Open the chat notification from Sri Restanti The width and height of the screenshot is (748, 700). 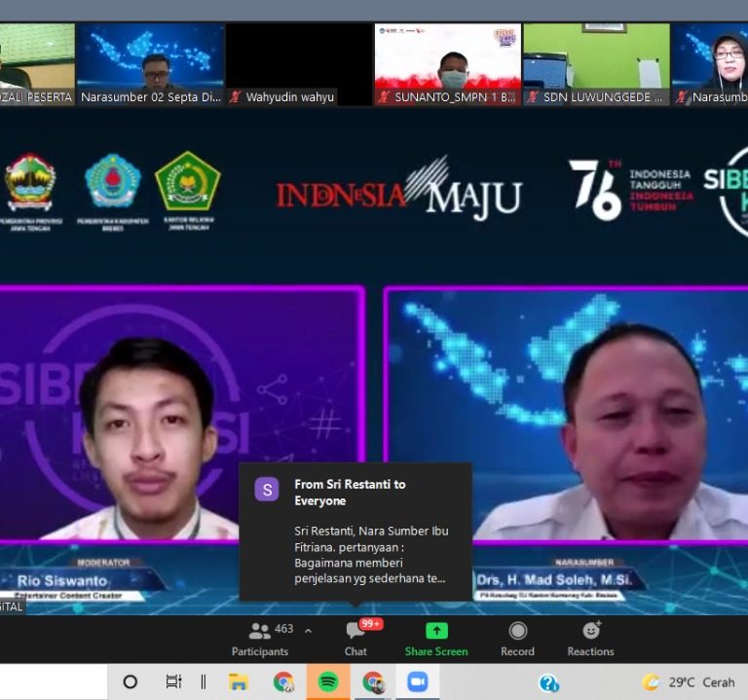tap(355, 532)
